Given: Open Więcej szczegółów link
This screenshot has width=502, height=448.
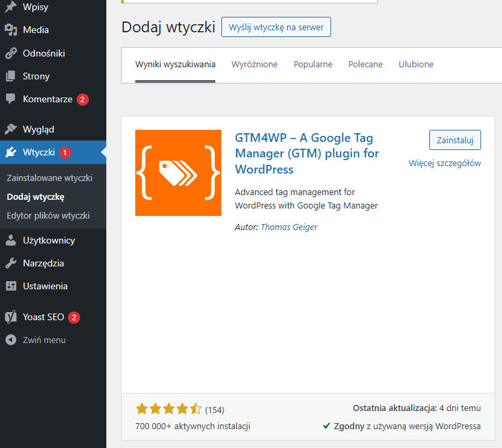Looking at the screenshot, I should point(445,163).
